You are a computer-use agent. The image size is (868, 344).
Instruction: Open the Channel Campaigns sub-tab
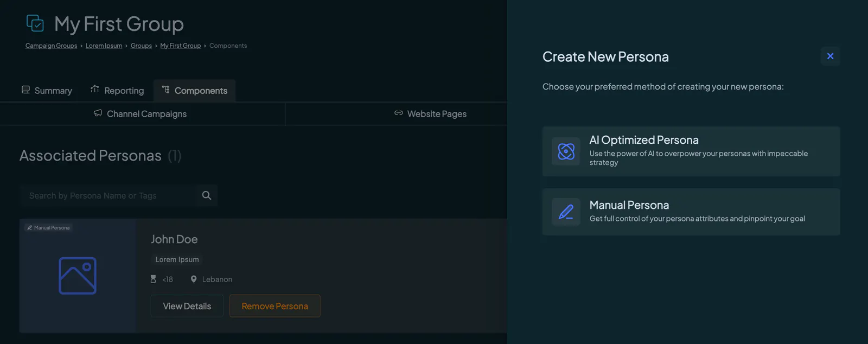[x=141, y=114]
